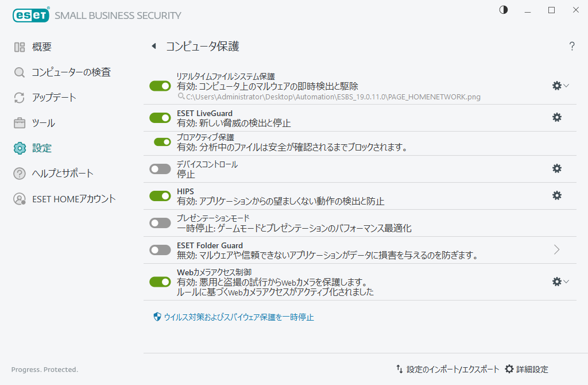The width and height of the screenshot is (588, 385).
Task: Click the HIPS settings gear
Action: click(x=556, y=195)
